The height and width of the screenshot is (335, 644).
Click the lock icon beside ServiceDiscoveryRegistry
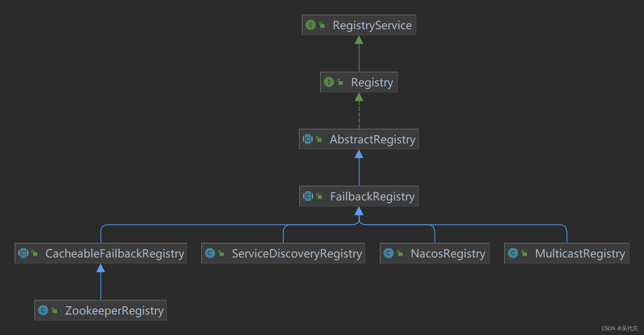click(221, 253)
